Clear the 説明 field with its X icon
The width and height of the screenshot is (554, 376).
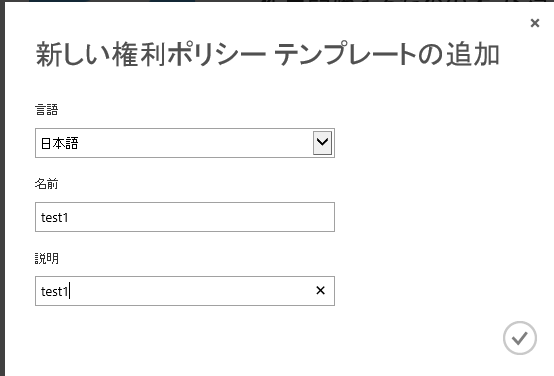pos(320,290)
